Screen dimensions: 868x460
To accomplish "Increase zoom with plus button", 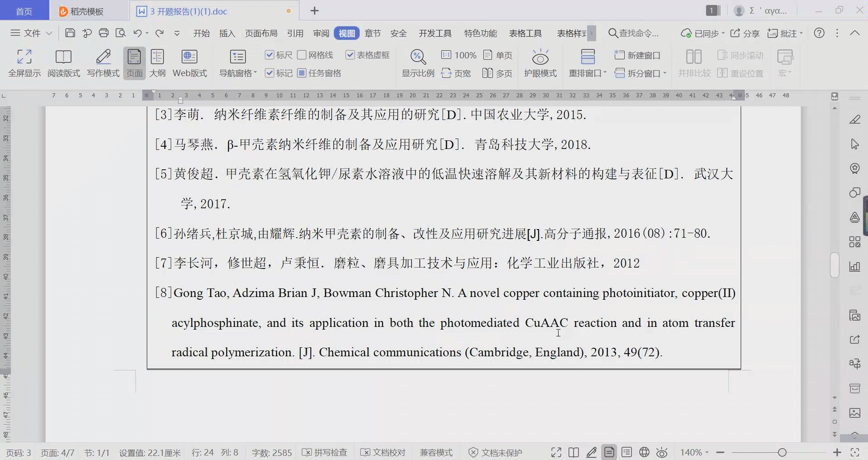I will pyautogui.click(x=837, y=452).
